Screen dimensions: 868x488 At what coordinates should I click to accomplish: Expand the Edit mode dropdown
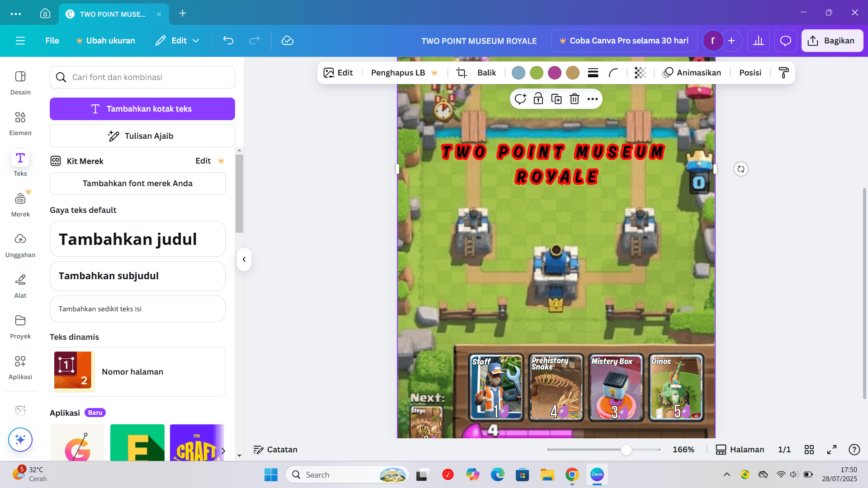tap(177, 41)
